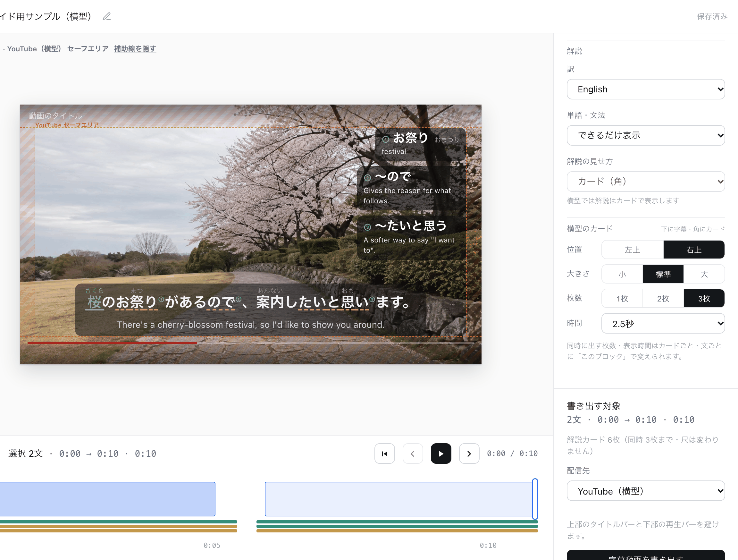Click the red progress bar in video preview
The width and height of the screenshot is (738, 560).
pos(112,343)
